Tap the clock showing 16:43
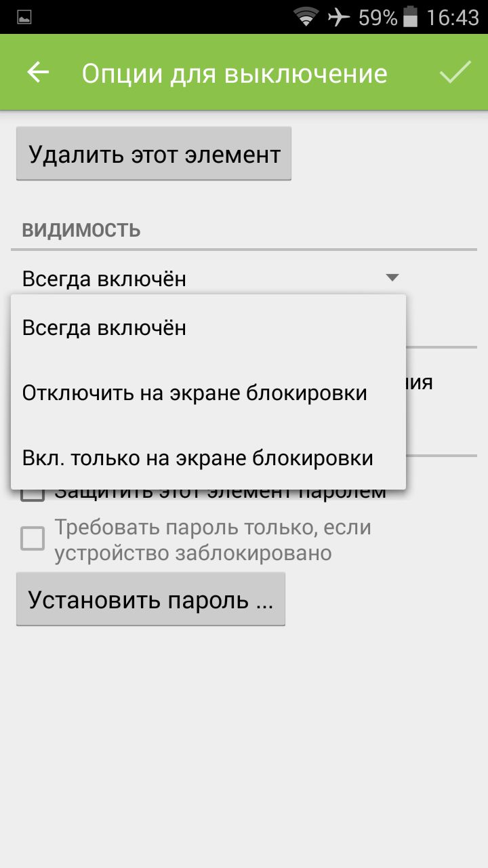488x868 pixels. coord(453,18)
